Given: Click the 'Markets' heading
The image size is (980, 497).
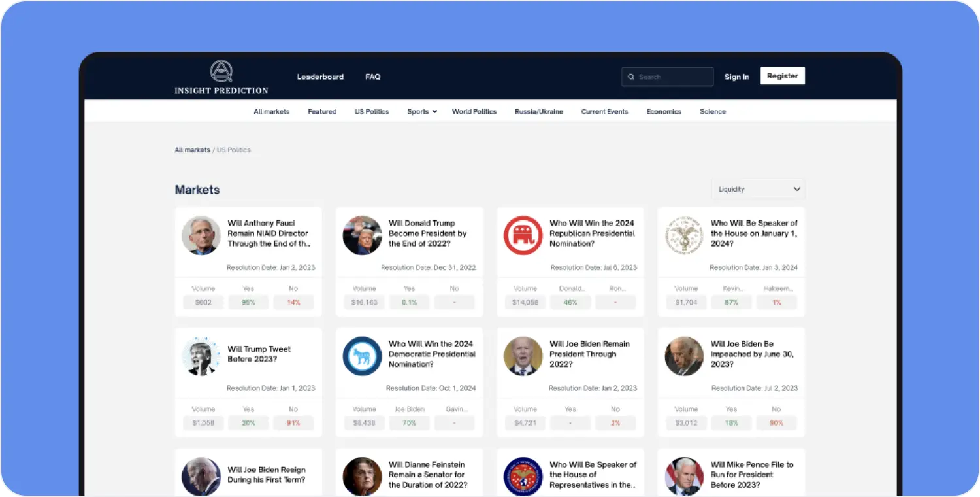Looking at the screenshot, I should [197, 190].
